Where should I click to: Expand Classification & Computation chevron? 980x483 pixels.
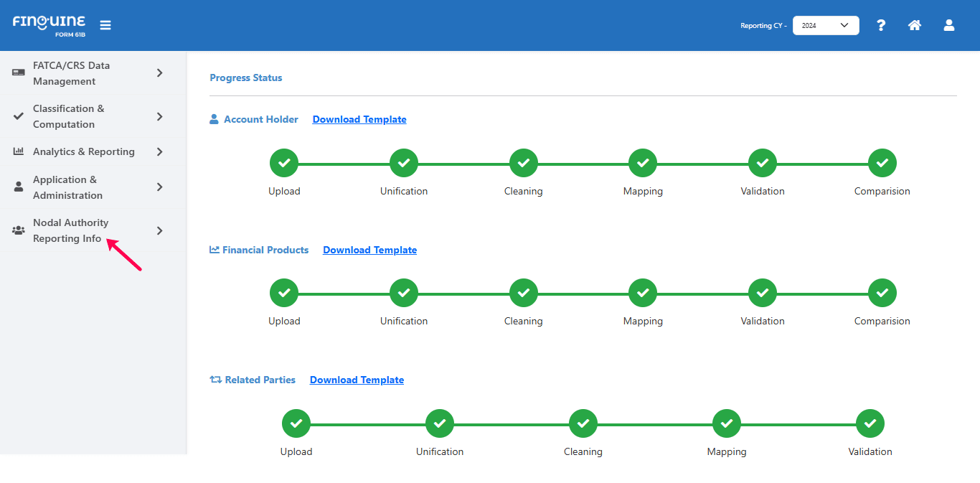pos(159,116)
